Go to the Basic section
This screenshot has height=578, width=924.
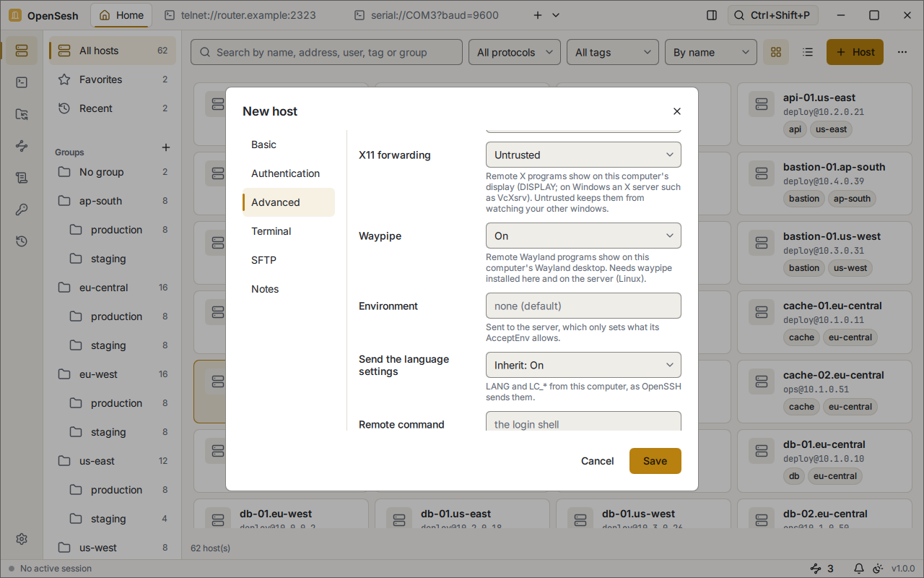[289, 144]
